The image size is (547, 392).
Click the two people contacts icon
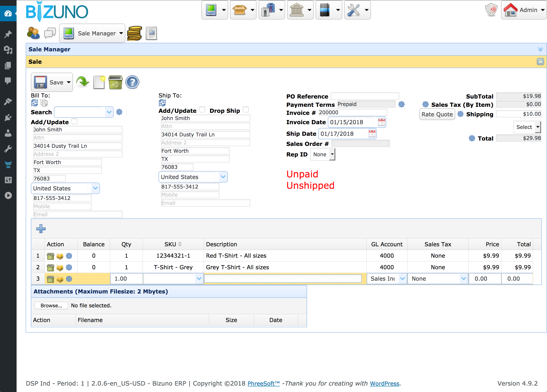coord(34,33)
